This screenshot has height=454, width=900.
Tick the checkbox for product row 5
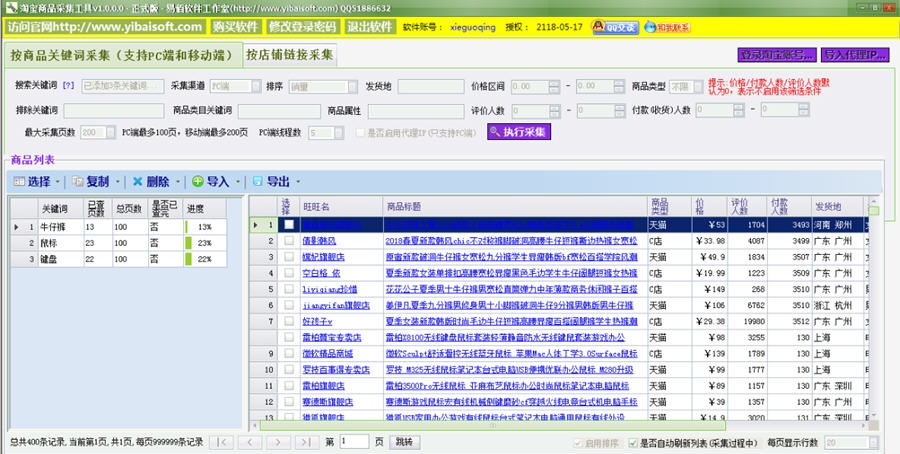tap(289, 289)
